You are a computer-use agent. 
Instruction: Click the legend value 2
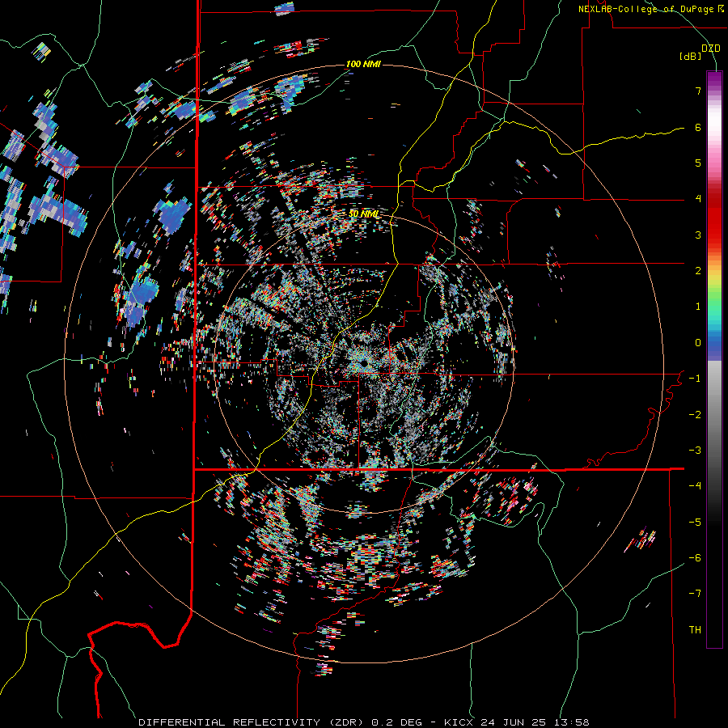coord(698,271)
